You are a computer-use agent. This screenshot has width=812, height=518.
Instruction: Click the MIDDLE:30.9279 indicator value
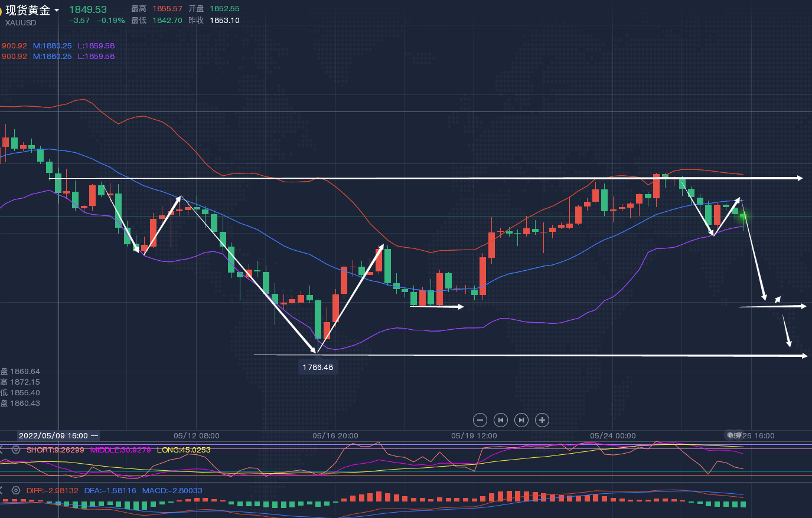(121, 450)
